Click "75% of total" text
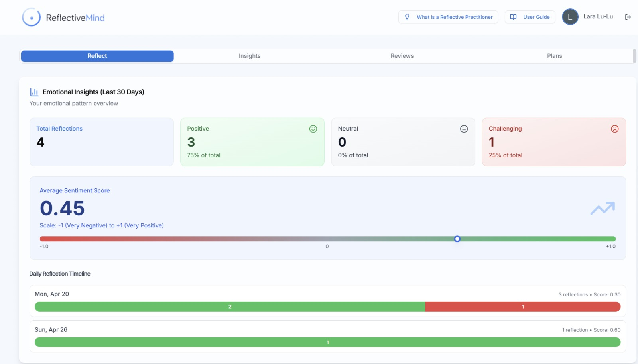 click(x=204, y=155)
